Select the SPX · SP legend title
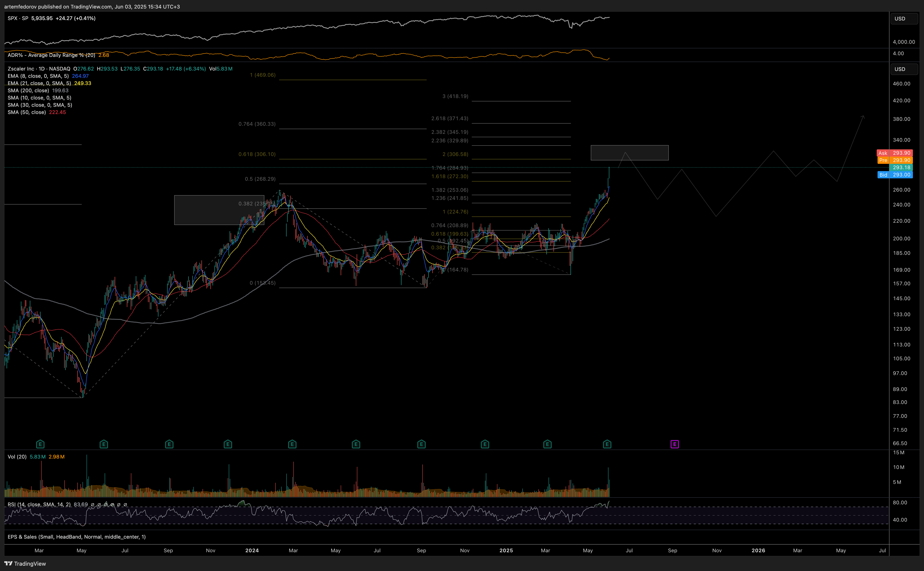Screen dimensions: 924x571 click(x=18, y=18)
